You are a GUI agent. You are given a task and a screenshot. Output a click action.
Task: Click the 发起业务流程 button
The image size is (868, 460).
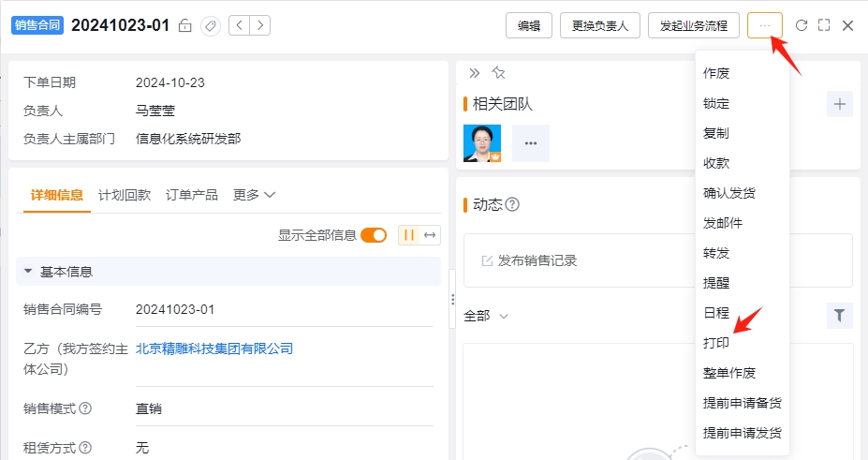point(694,25)
